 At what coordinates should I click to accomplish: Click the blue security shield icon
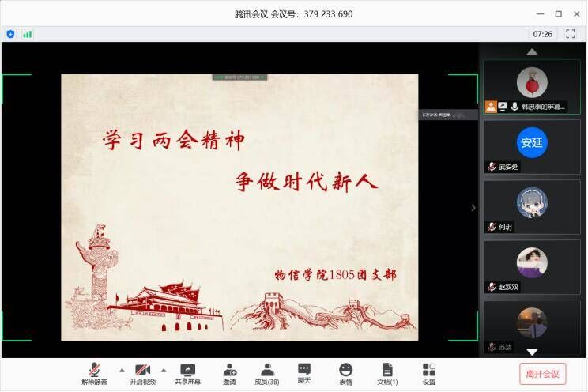click(x=10, y=34)
